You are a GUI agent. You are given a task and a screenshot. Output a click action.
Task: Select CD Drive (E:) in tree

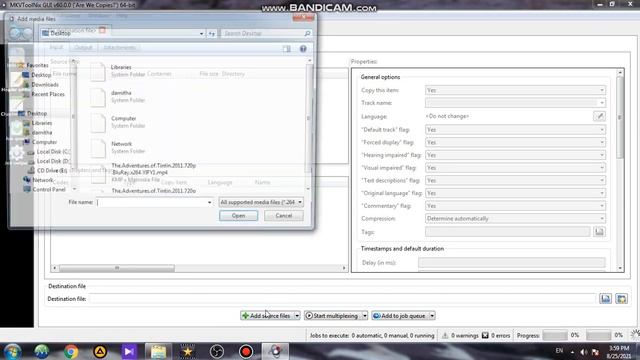[x=52, y=171]
